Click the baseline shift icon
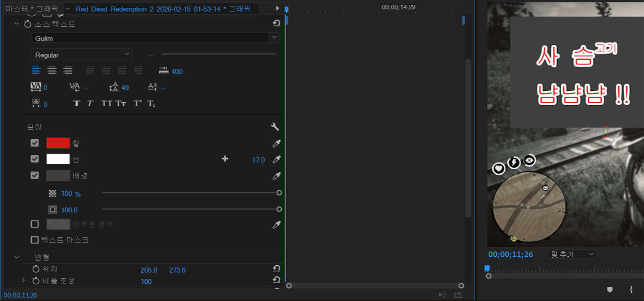This screenshot has width=644, height=301. [153, 87]
